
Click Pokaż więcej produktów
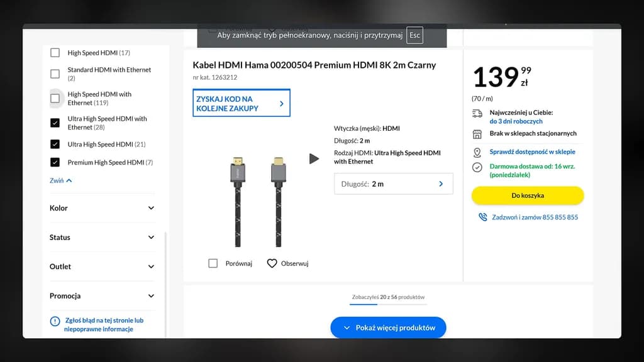coord(388,327)
